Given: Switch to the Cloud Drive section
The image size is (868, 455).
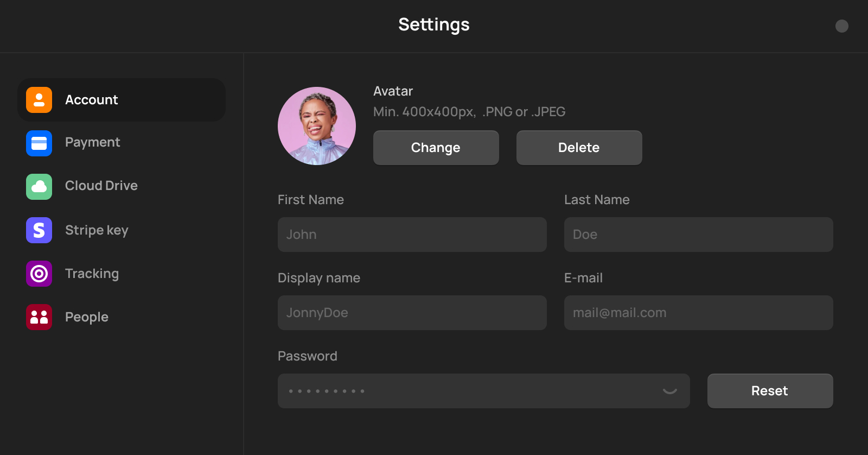Looking at the screenshot, I should click(101, 186).
